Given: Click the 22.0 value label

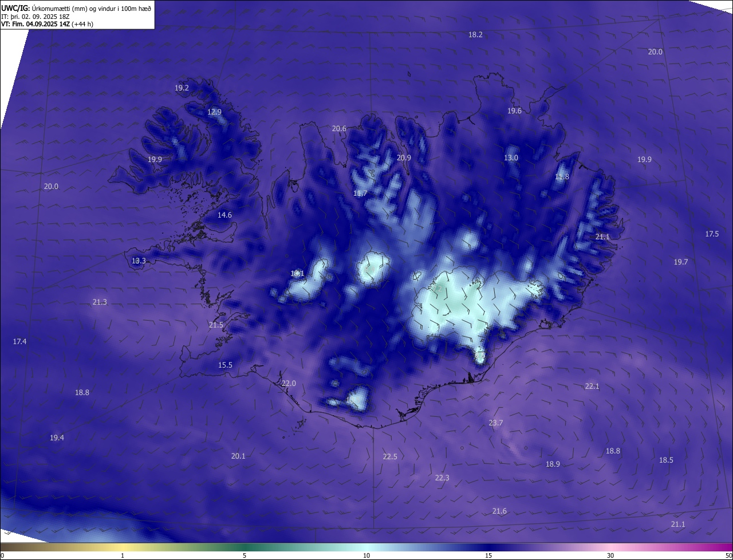Looking at the screenshot, I should 289,383.
